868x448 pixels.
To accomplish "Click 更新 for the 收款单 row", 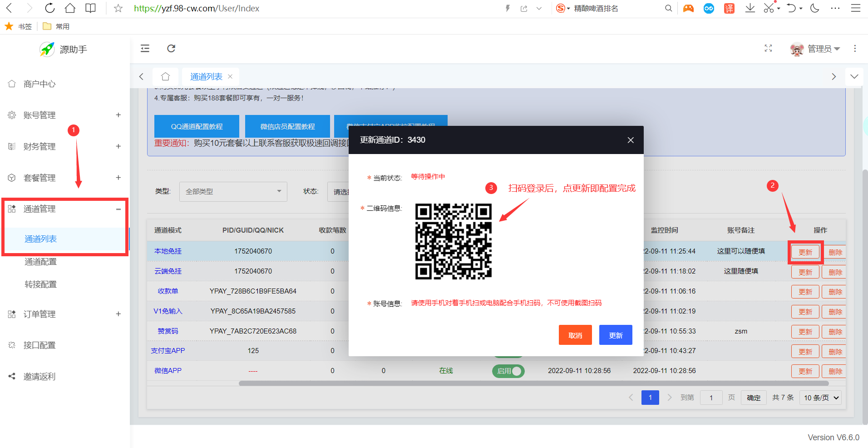I will click(x=805, y=292).
